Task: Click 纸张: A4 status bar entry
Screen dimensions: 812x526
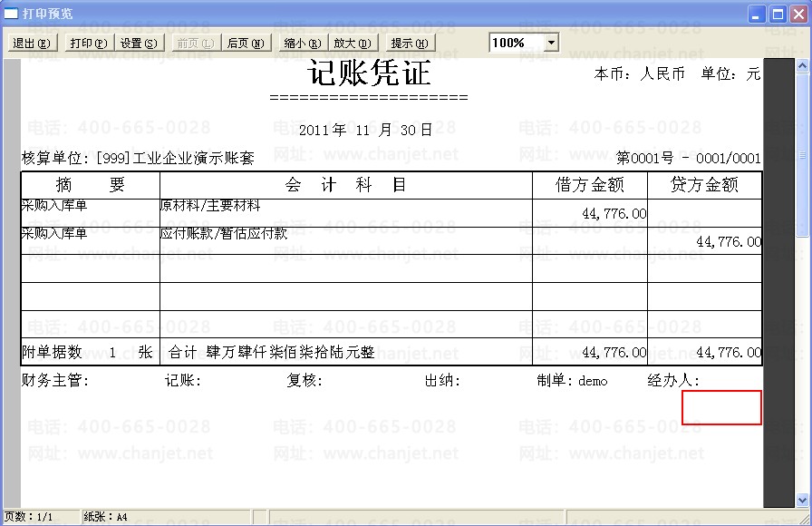Action: click(x=106, y=517)
